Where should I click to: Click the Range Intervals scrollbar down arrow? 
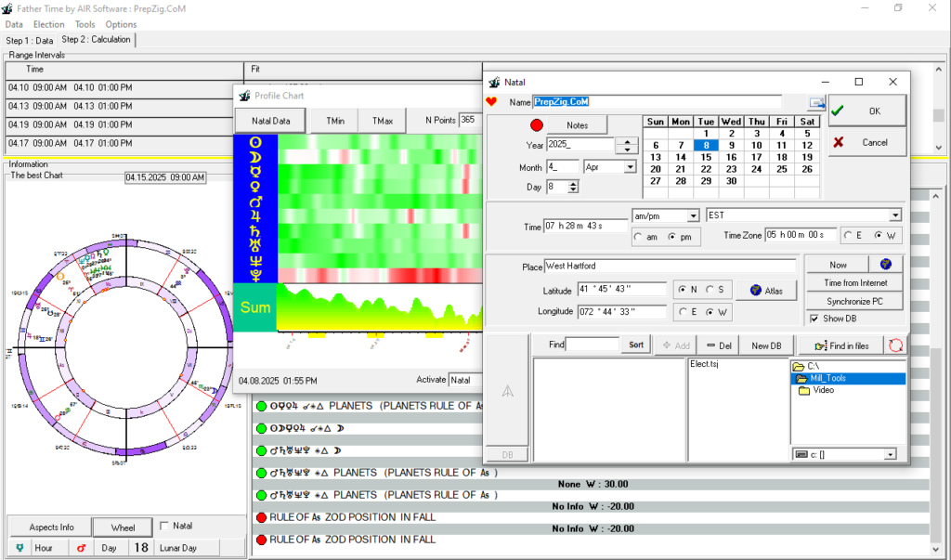pyautogui.click(x=939, y=148)
